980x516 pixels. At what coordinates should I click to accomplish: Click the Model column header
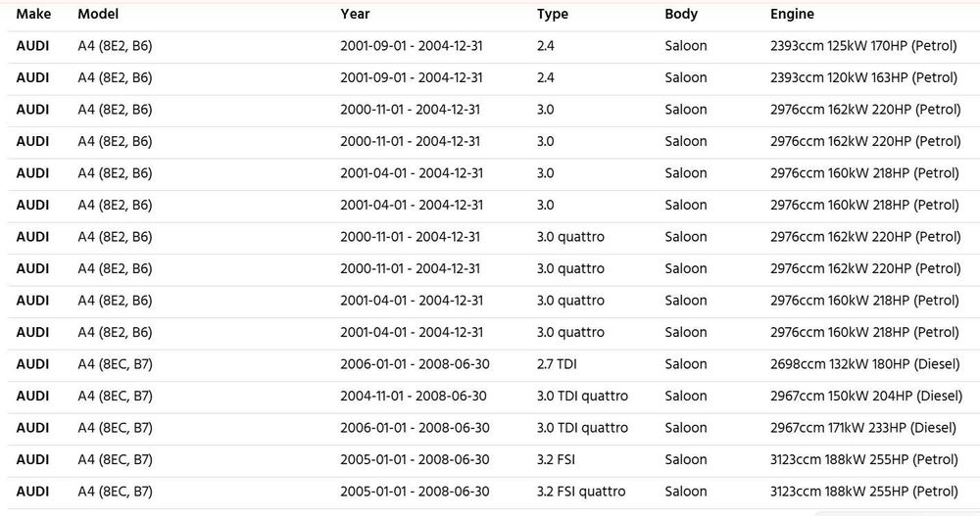(x=98, y=14)
